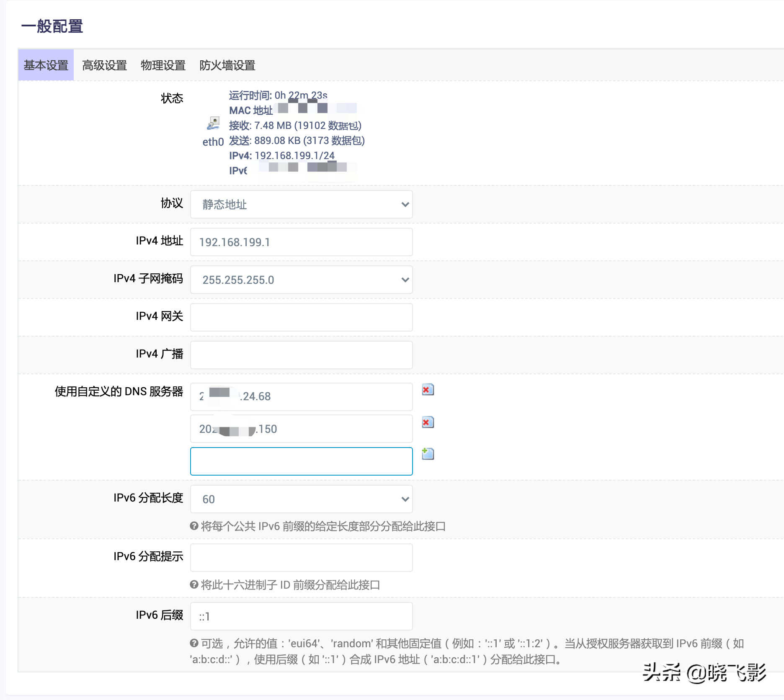784x700 pixels.
Task: Click the 一般配置 heading
Action: [52, 26]
